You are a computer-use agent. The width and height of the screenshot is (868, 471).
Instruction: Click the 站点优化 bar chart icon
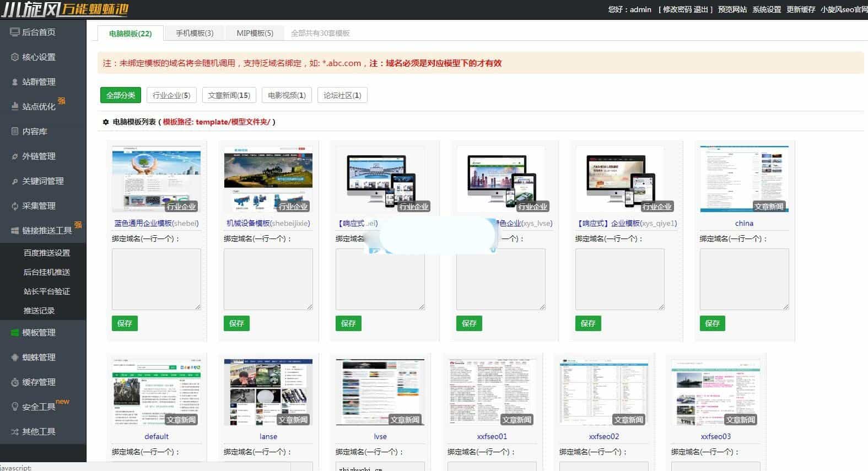(x=15, y=106)
